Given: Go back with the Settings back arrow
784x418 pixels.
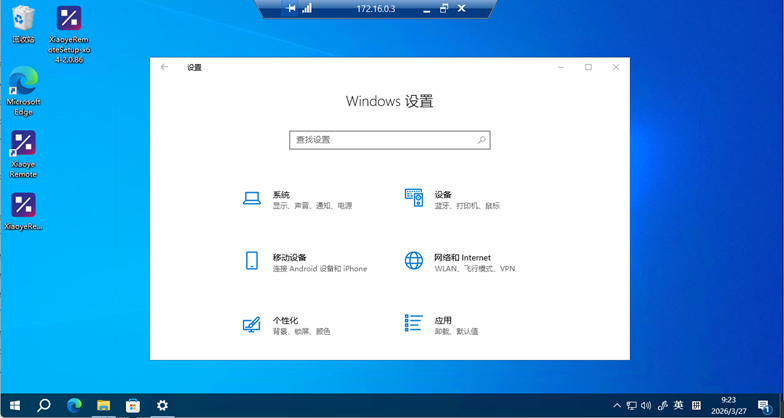Looking at the screenshot, I should tap(165, 67).
